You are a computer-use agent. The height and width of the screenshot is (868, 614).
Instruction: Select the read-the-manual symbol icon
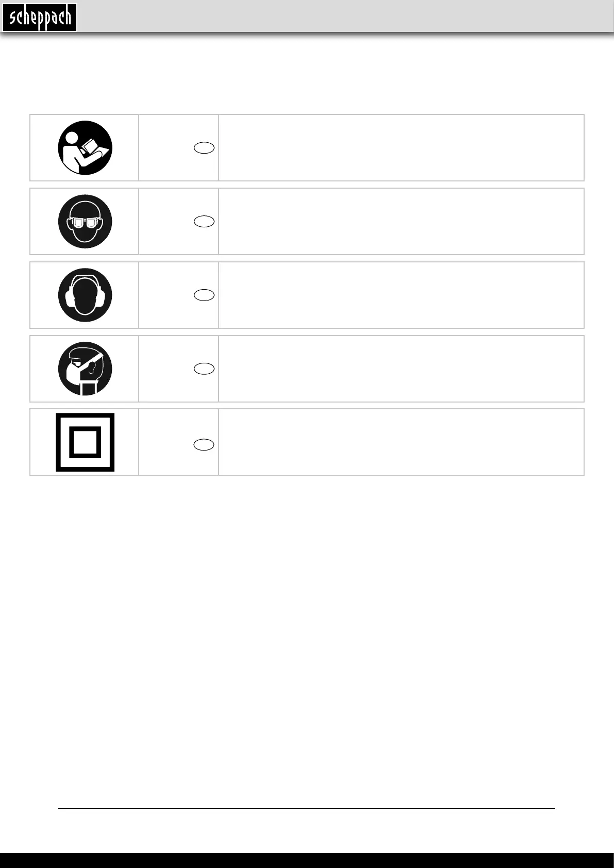85,148
